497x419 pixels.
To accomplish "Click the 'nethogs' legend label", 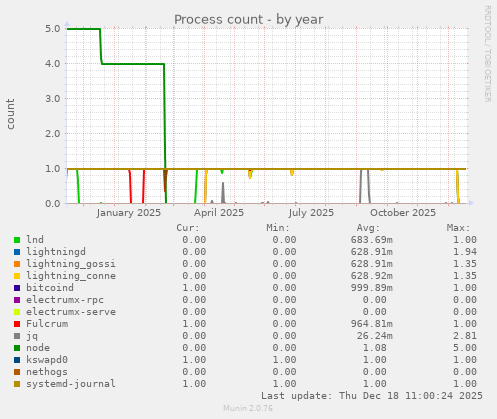I will pos(47,372).
